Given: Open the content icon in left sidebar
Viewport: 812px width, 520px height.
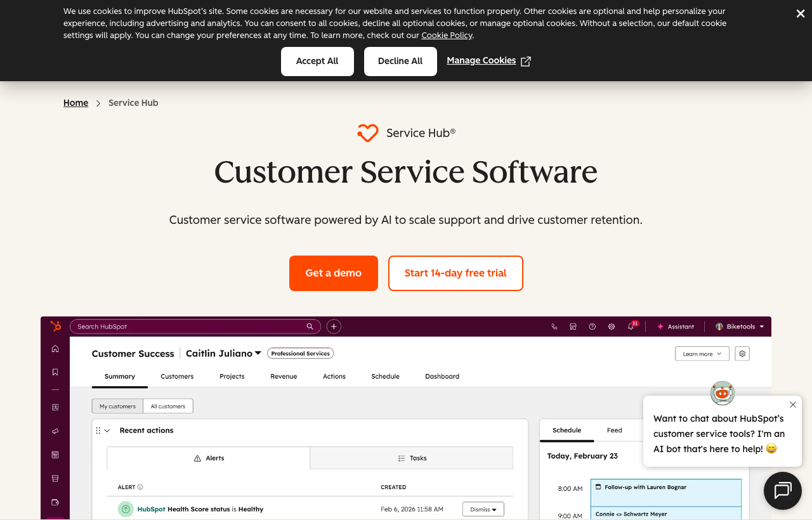Looking at the screenshot, I should (55, 455).
